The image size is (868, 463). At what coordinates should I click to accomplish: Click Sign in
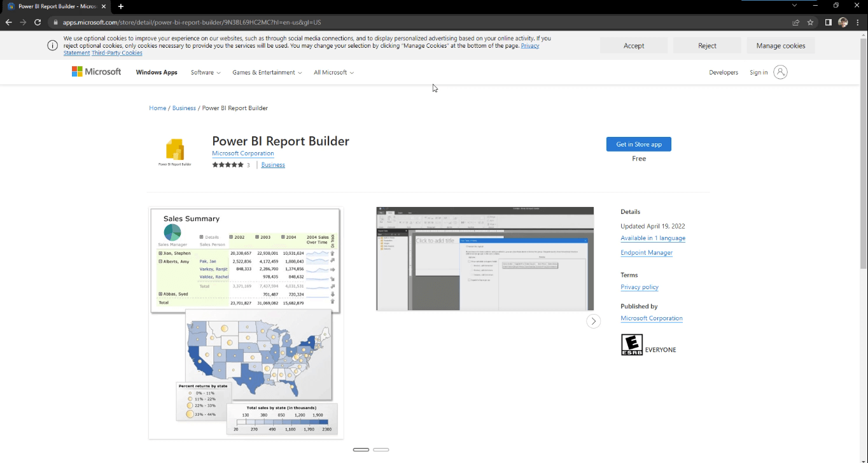pyautogui.click(x=759, y=73)
